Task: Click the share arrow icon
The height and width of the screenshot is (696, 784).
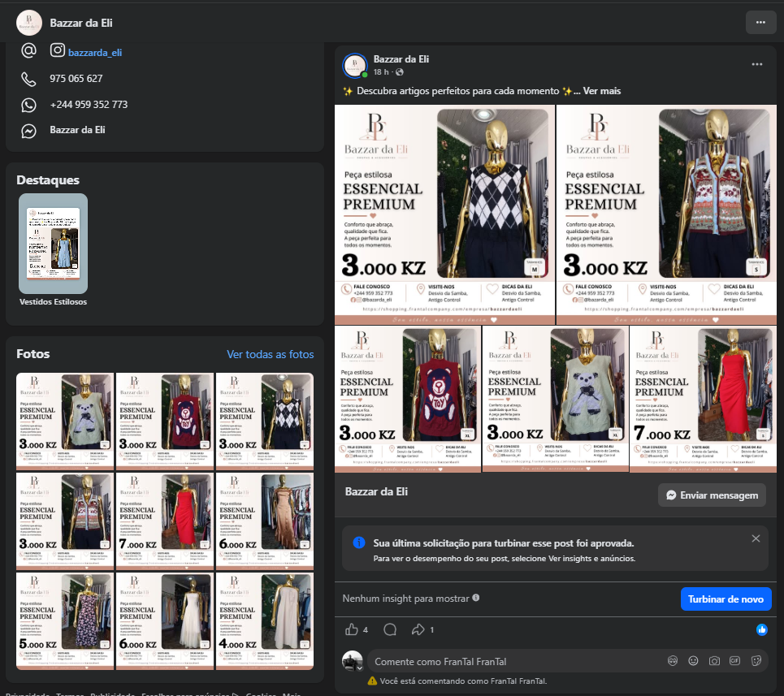Action: (x=418, y=629)
